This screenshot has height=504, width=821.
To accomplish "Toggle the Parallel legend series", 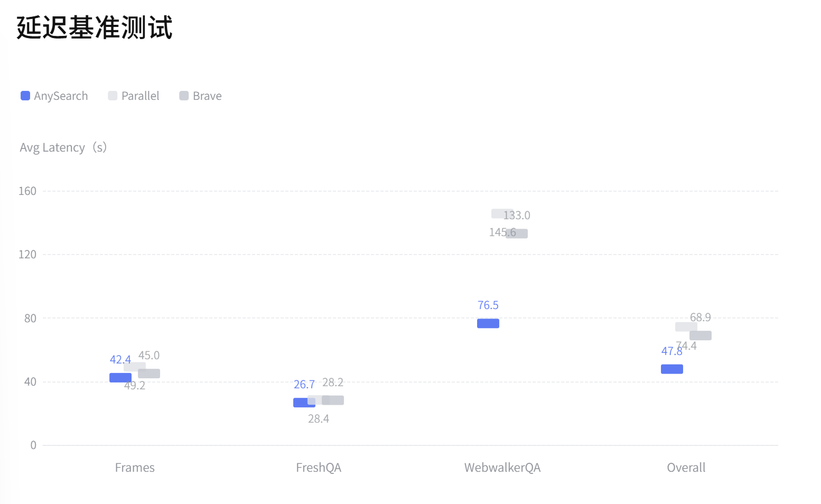I will 134,96.
